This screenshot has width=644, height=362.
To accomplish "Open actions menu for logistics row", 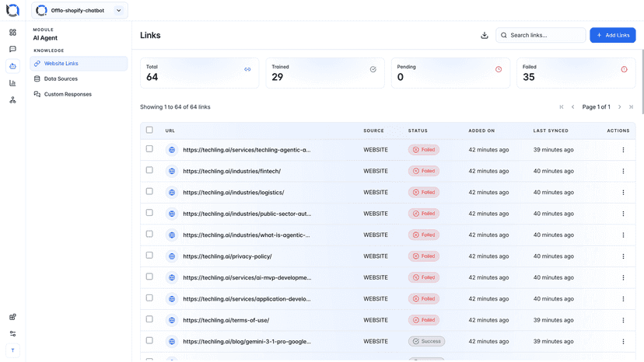I will [x=623, y=193].
